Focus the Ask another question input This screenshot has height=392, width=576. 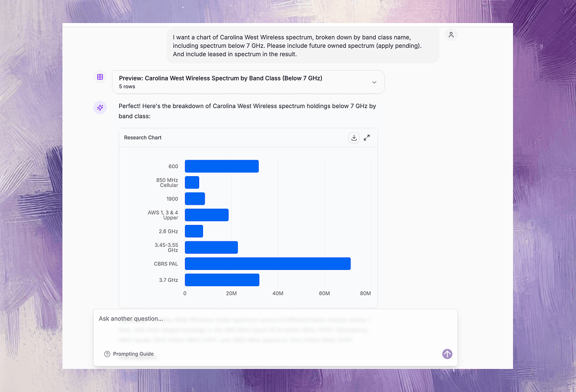[270, 319]
